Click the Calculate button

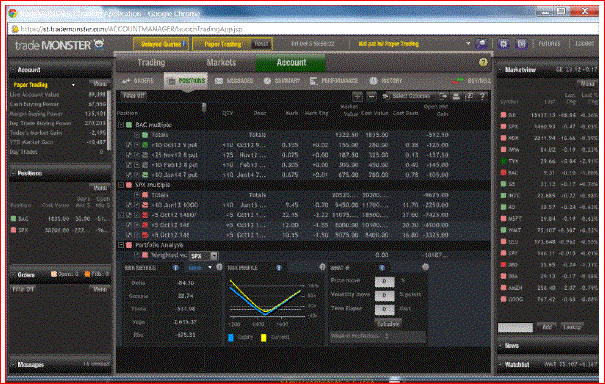(388, 324)
